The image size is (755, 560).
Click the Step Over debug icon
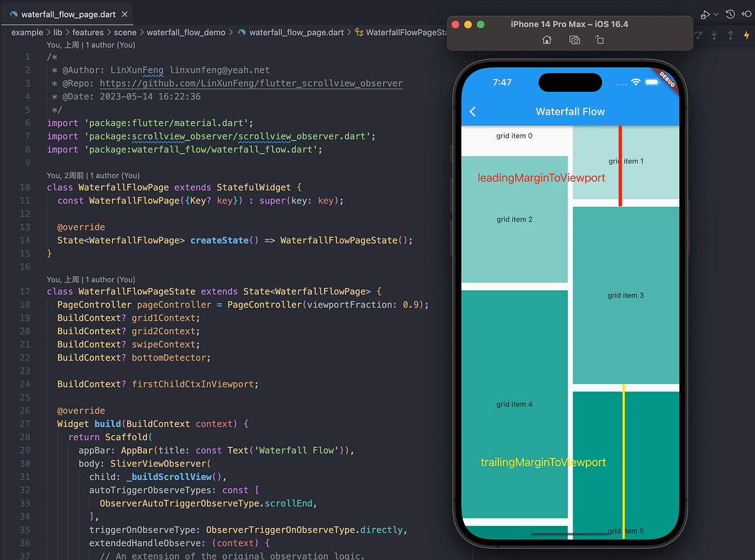point(698,35)
